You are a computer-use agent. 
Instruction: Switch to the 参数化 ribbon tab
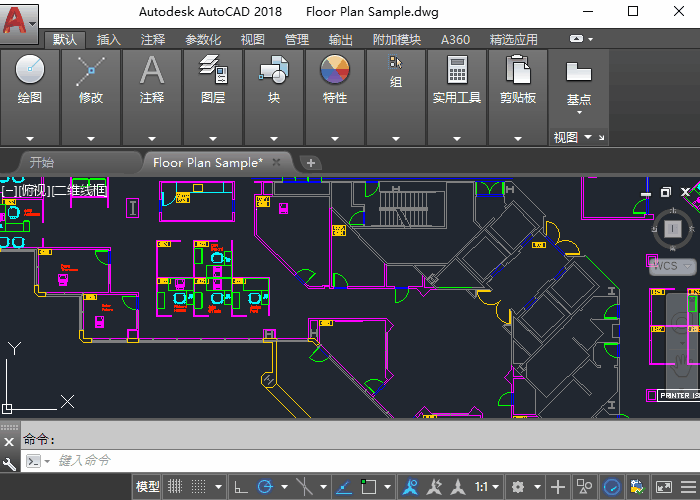pos(203,40)
